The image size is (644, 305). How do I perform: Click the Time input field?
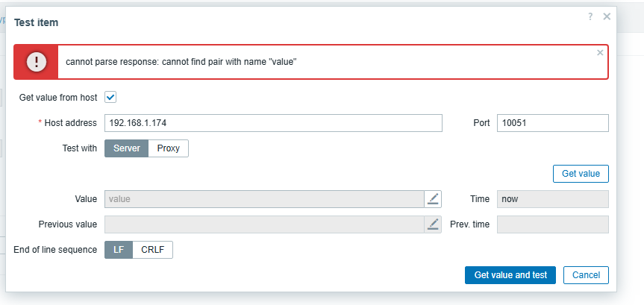point(552,199)
